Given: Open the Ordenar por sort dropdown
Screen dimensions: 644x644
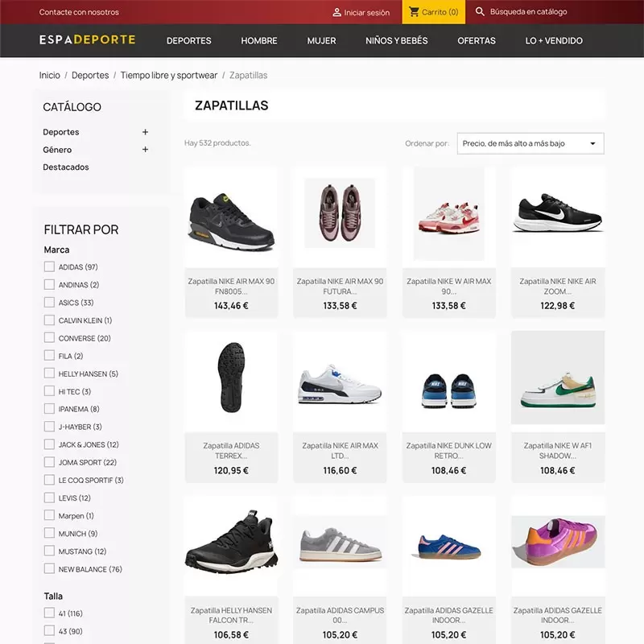Looking at the screenshot, I should point(530,143).
